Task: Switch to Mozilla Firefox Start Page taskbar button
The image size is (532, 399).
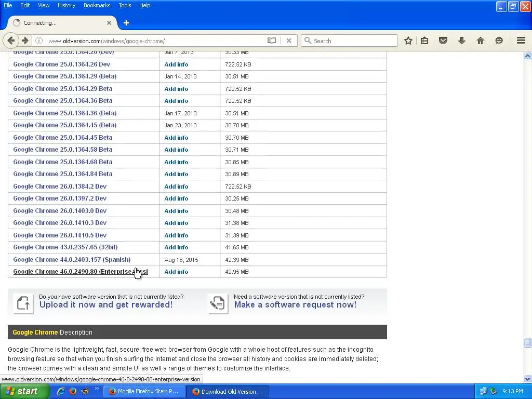Action: pos(144,391)
